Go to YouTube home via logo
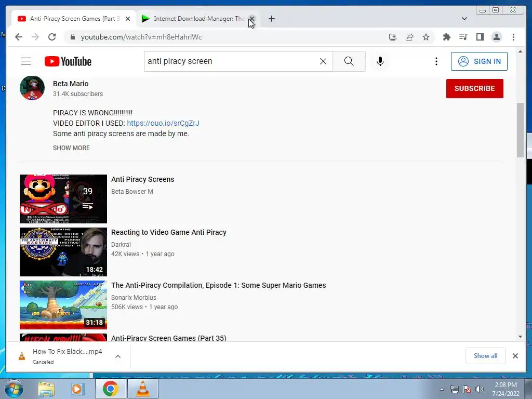The height and width of the screenshot is (399, 532). 68,61
